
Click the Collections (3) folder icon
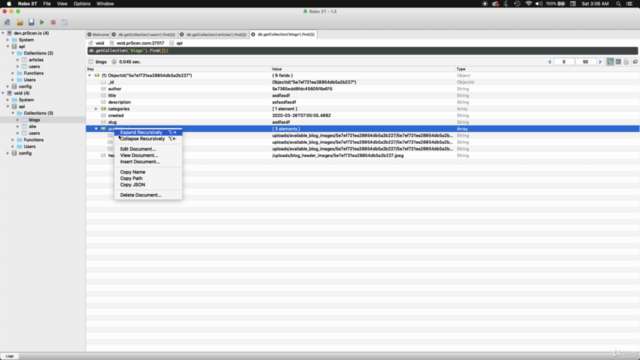(x=19, y=113)
